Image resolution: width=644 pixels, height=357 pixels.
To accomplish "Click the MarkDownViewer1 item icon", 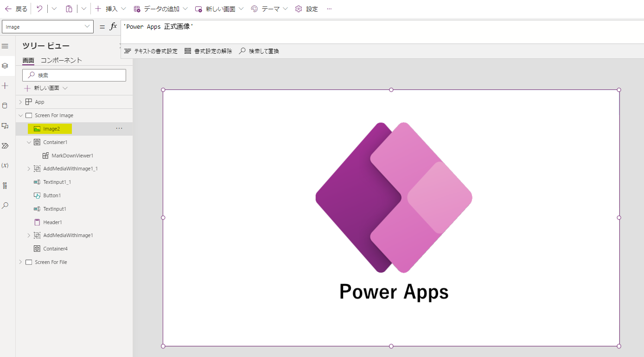I will (x=45, y=156).
